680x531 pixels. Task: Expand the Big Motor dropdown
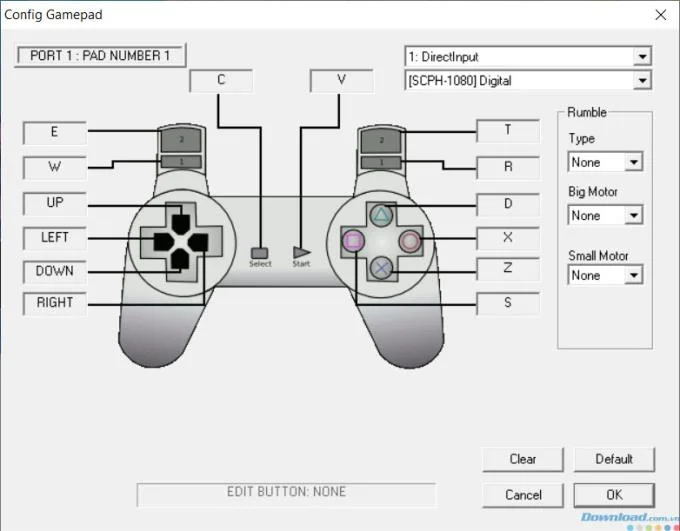pyautogui.click(x=605, y=215)
